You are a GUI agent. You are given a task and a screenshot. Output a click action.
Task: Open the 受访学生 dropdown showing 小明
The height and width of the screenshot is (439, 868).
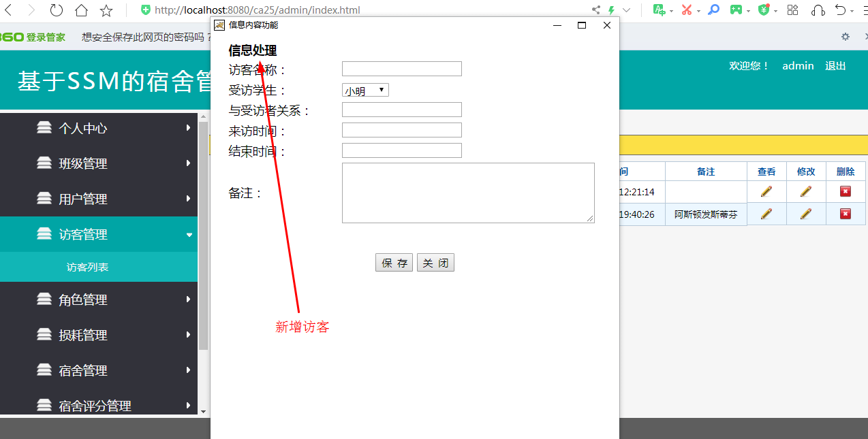(x=365, y=91)
